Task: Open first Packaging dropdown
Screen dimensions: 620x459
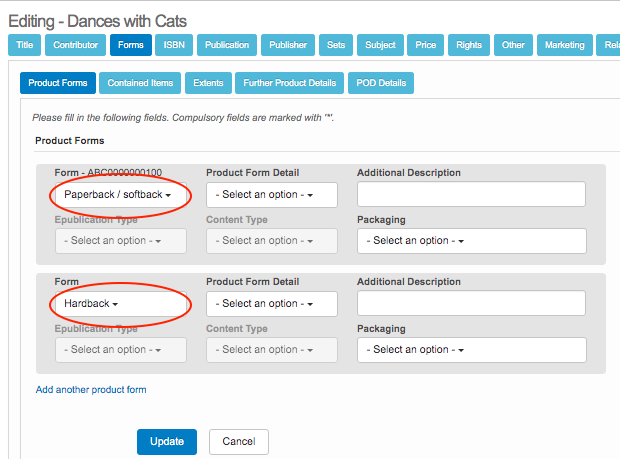Action: [470, 241]
